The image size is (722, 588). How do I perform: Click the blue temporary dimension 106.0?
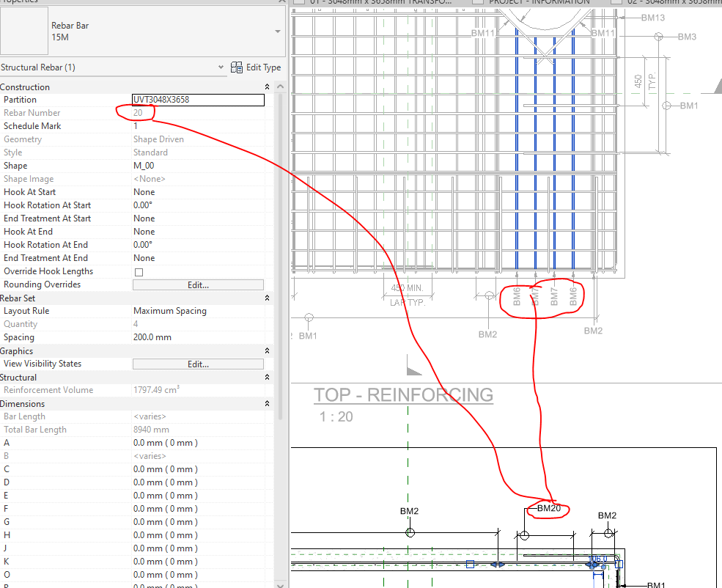(x=597, y=559)
